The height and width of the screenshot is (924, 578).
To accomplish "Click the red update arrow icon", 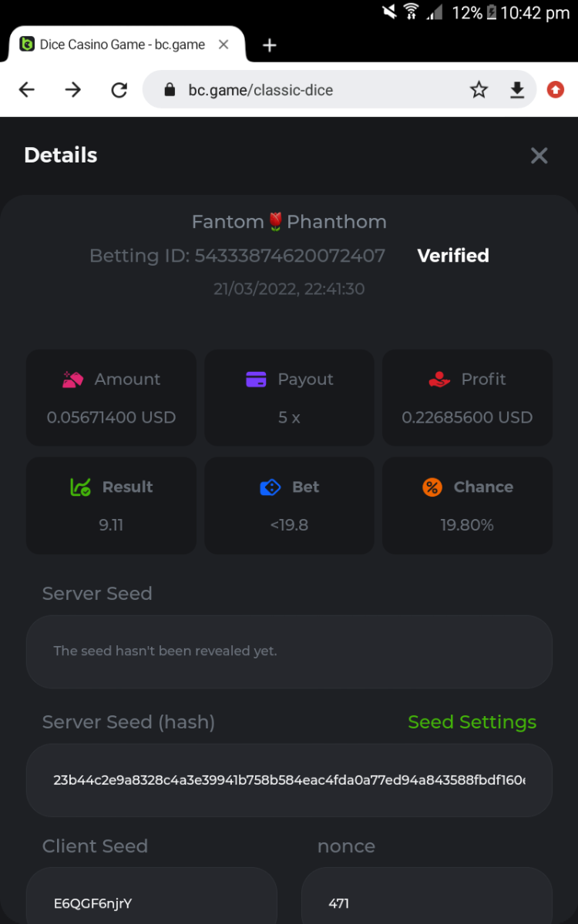I will click(555, 90).
